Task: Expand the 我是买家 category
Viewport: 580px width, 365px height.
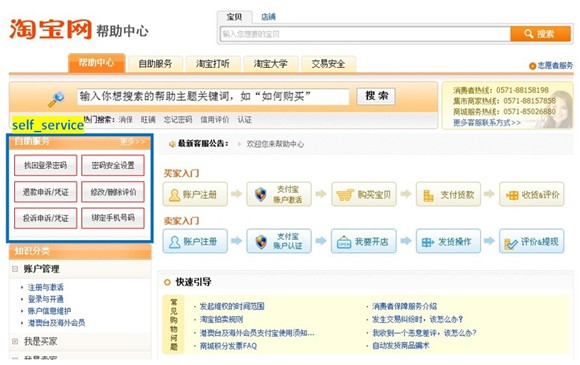Action: point(15,341)
